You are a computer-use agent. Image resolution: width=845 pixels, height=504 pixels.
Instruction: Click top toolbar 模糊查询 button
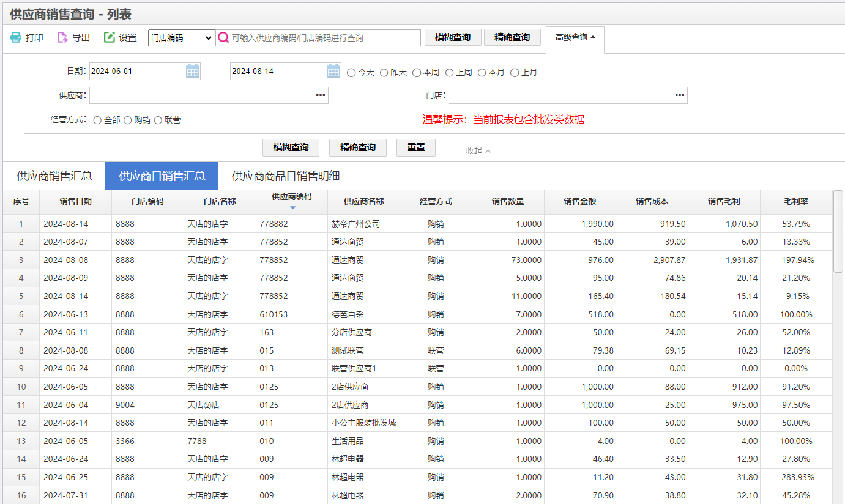[x=453, y=37]
